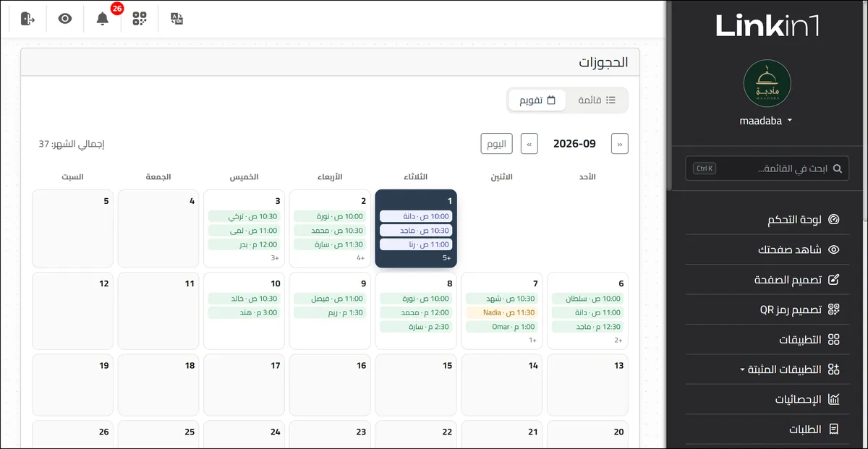Click the لوحة التحكم dashboard gauge icon

coord(834,220)
